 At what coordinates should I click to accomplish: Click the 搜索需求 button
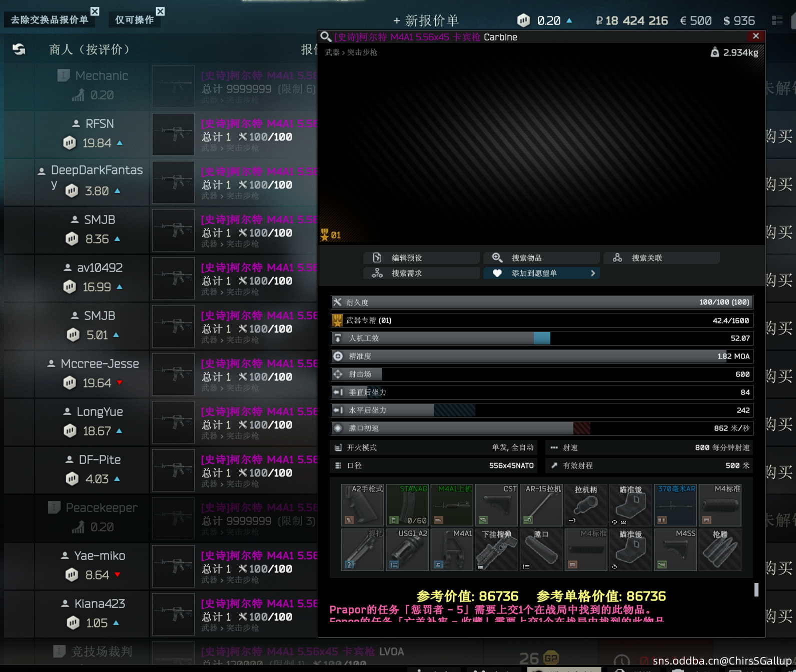(421, 273)
